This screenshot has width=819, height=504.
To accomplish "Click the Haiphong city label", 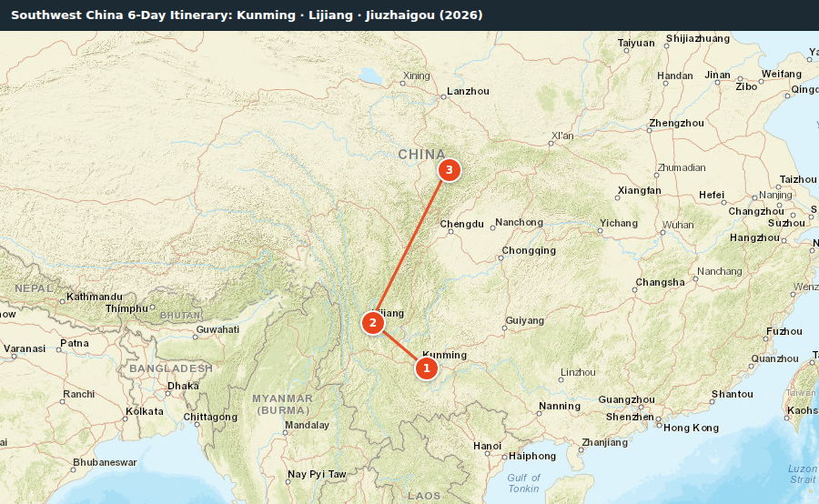I will click(x=532, y=456).
